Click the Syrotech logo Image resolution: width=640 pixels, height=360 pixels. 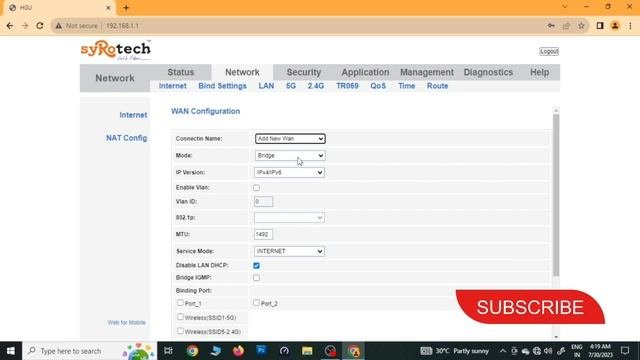(x=116, y=51)
